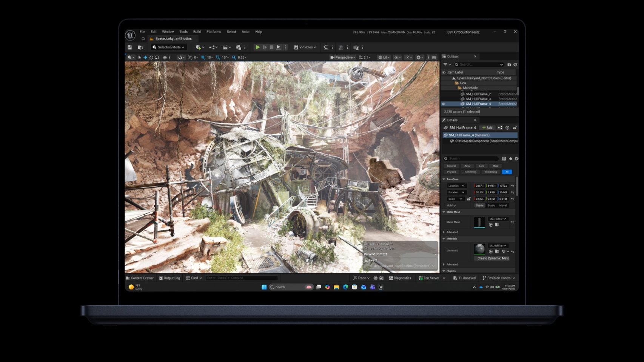Open the Unreal Engine logo button
The image size is (644, 362).
pyautogui.click(x=130, y=35)
